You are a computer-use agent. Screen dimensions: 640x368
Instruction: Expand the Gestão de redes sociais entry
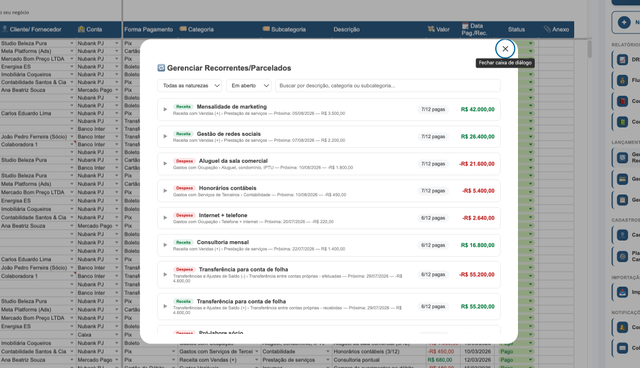[165, 136]
